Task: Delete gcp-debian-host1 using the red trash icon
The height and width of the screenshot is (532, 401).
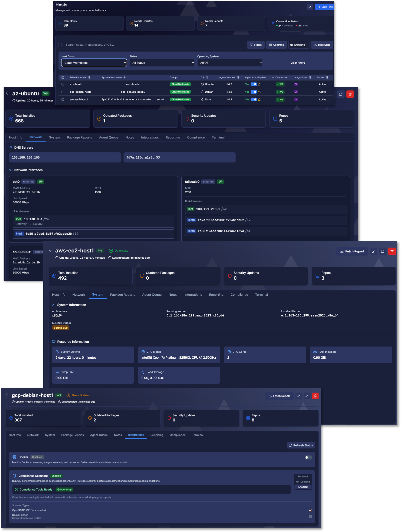Action: click(315, 396)
